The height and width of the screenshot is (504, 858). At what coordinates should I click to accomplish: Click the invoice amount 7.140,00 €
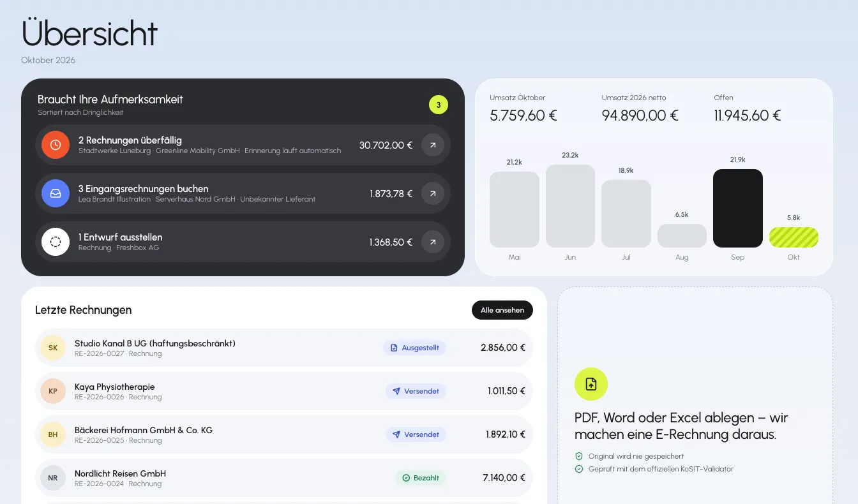pos(504,478)
